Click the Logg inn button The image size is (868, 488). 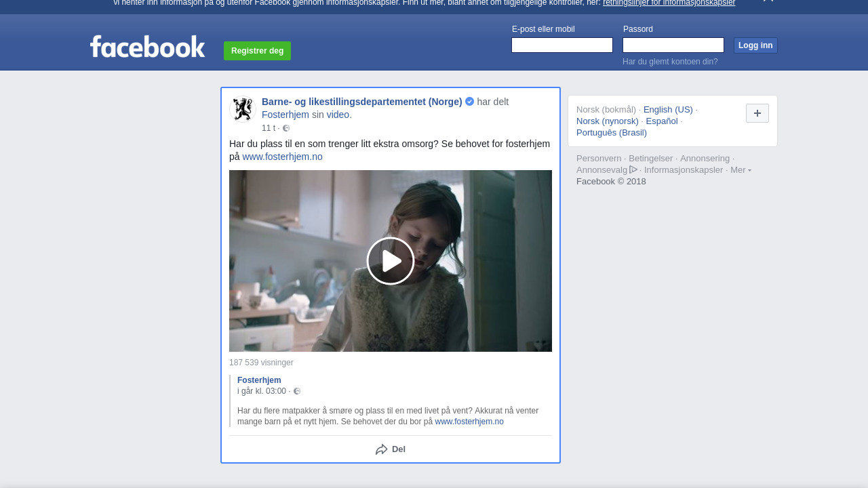(755, 45)
